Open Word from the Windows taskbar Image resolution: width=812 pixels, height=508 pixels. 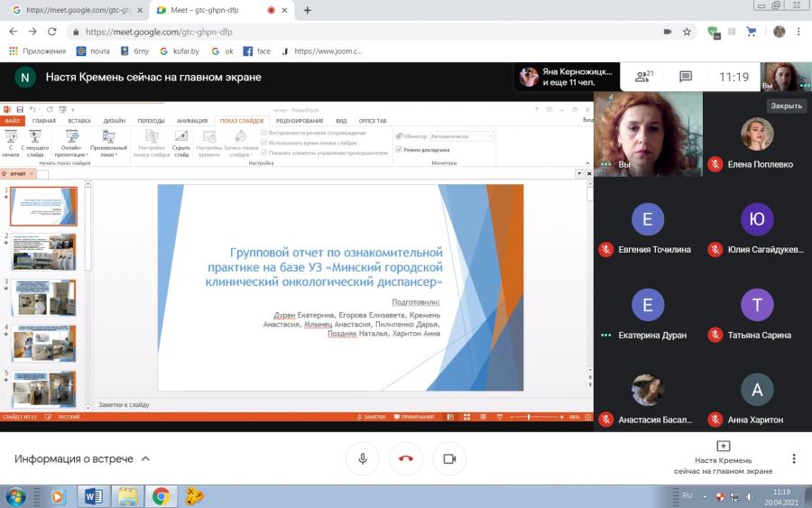[x=93, y=497]
